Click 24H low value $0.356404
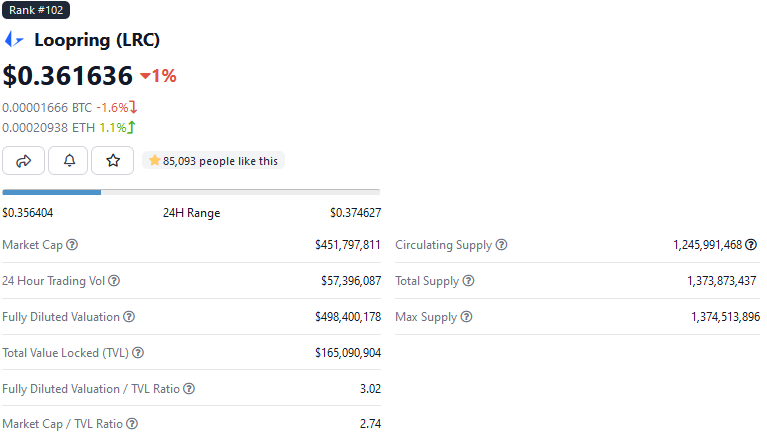This screenshot has width=767, height=439. [28, 213]
